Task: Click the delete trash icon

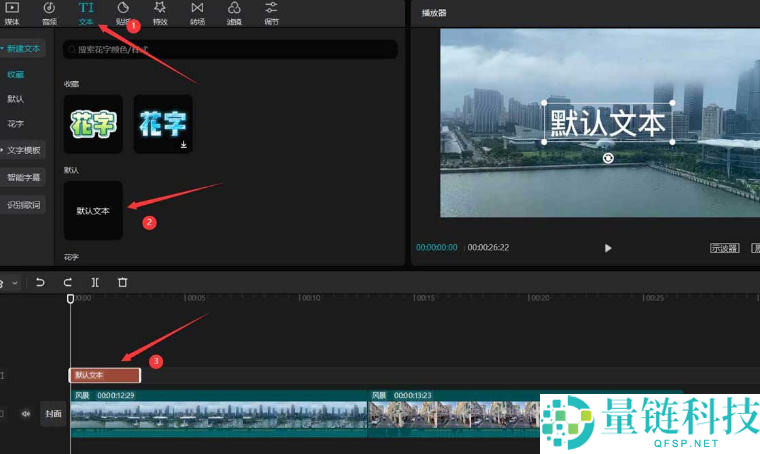Action: (122, 283)
